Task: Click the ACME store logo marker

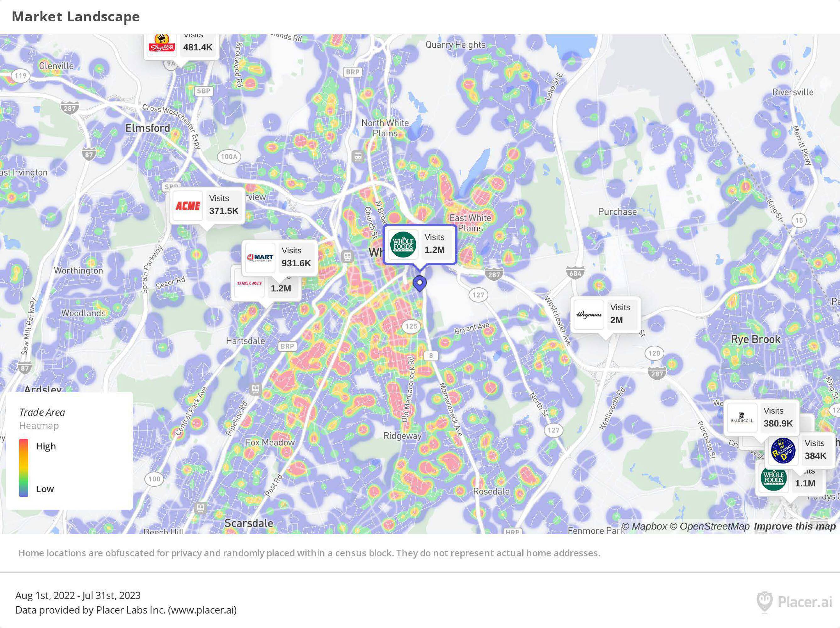Action: [x=188, y=206]
